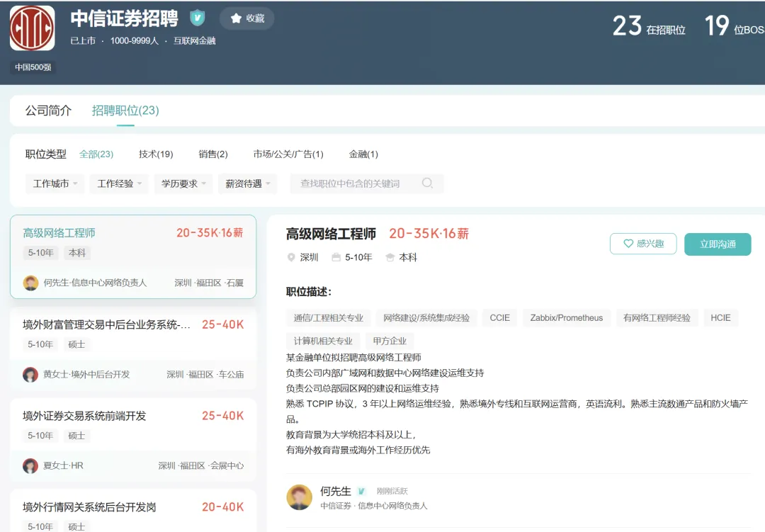Click the CCIE skill tag

click(x=499, y=318)
